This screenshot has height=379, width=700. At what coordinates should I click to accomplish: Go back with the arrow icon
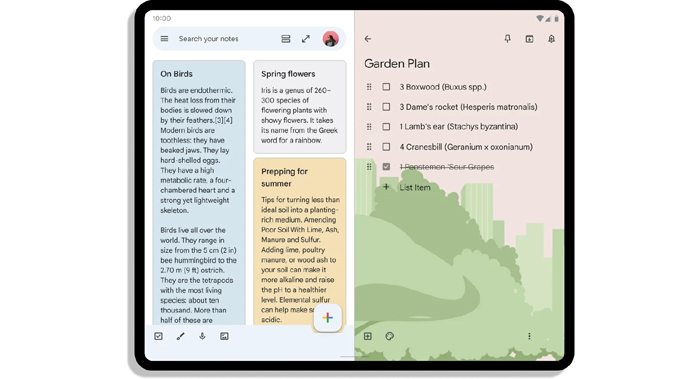[368, 39]
